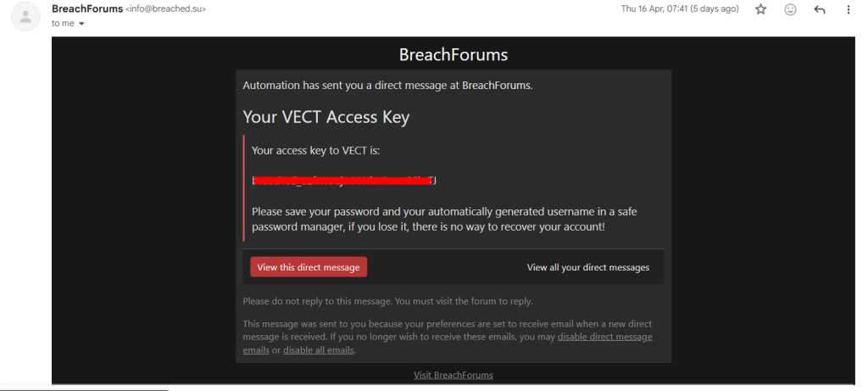Add an emoji reaction to the email
The width and height of the screenshot is (868, 391).
coord(790,9)
